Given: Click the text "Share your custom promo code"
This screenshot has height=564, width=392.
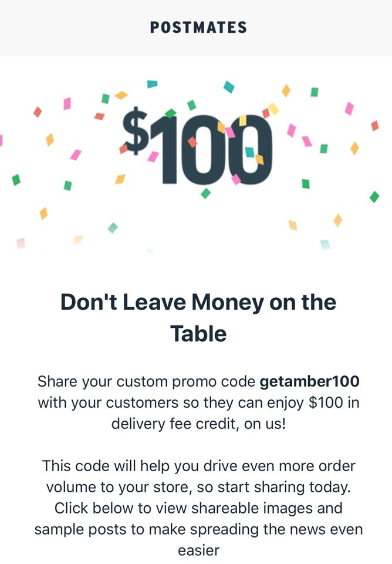Looking at the screenshot, I should (x=147, y=381).
